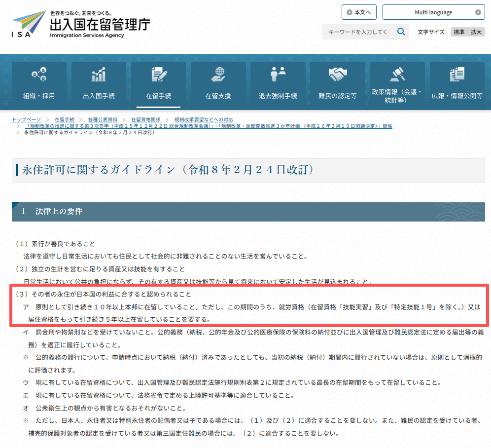Image resolution: width=491 pixels, height=448 pixels.
Task: Set text size to 拡大
Action: pos(476,32)
